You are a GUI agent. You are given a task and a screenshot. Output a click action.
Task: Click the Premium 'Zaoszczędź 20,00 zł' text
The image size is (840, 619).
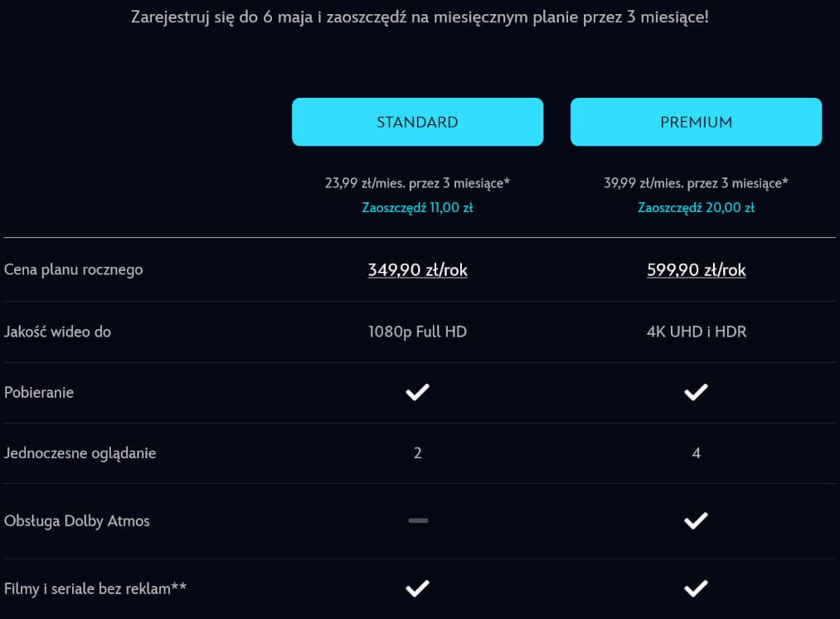pos(696,208)
